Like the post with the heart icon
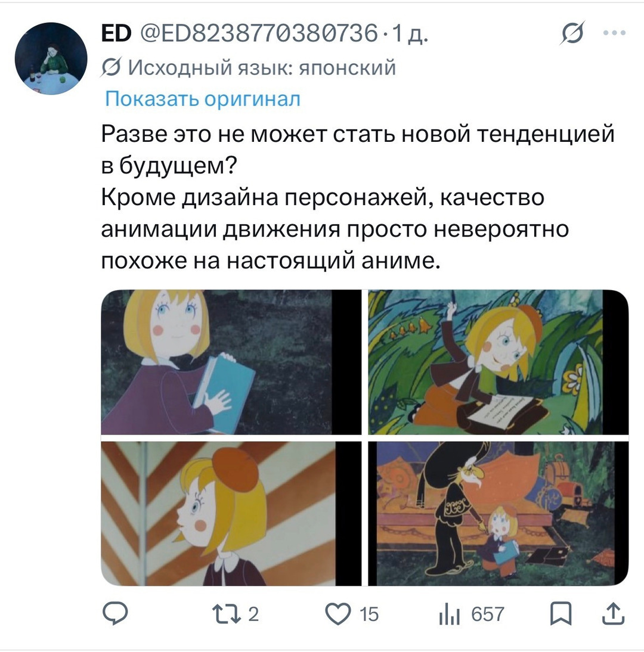 [x=338, y=614]
